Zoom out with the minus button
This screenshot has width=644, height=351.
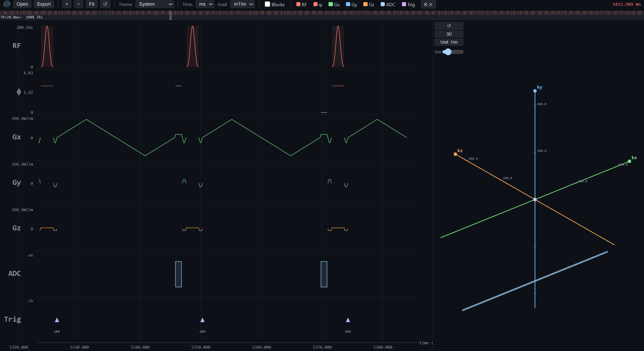[x=78, y=4]
